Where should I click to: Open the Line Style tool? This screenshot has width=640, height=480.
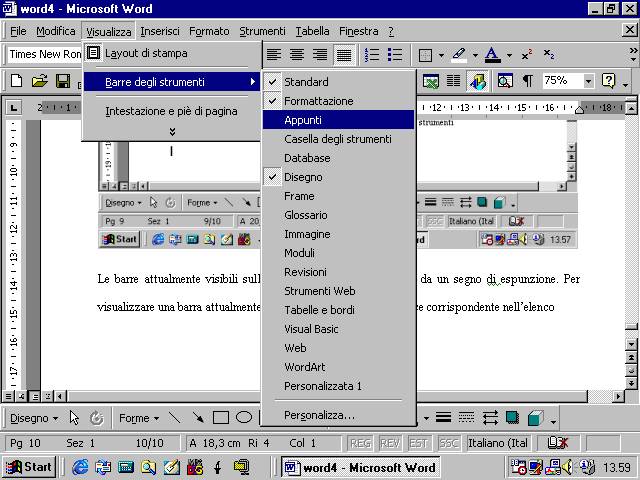pos(444,418)
